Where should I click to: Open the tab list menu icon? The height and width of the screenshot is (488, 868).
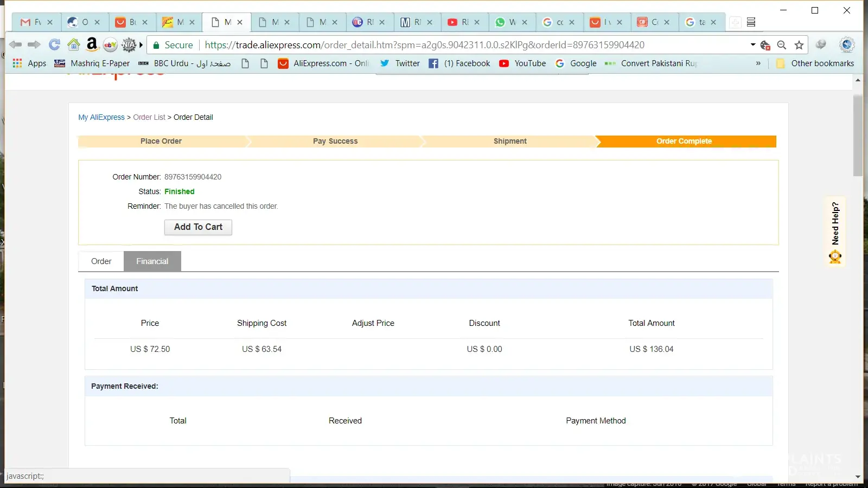click(x=751, y=22)
